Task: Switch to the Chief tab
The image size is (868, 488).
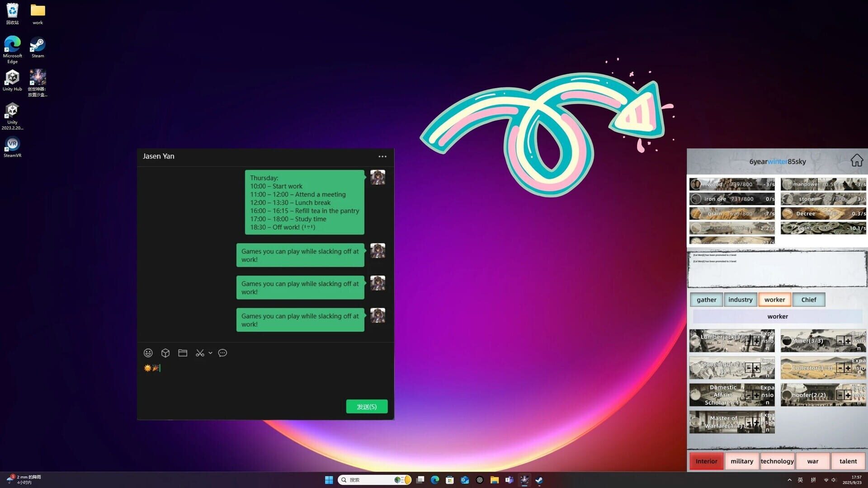Action: [x=808, y=299]
